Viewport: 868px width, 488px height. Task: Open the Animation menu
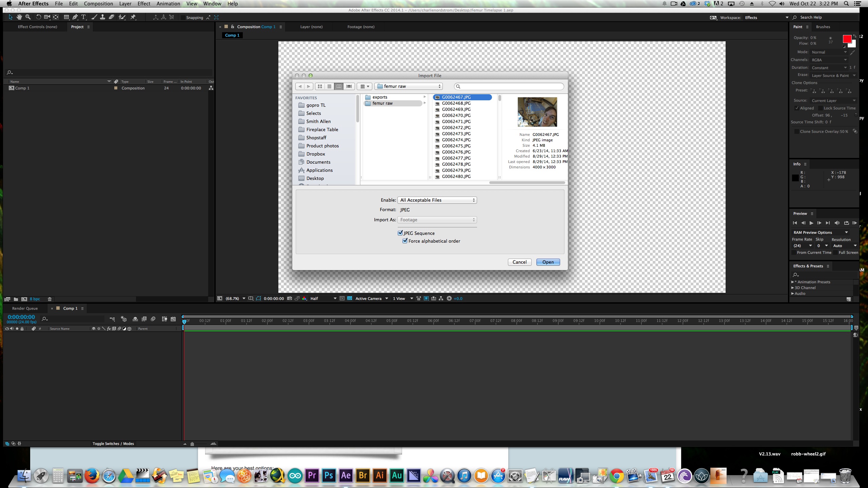pyautogui.click(x=168, y=4)
